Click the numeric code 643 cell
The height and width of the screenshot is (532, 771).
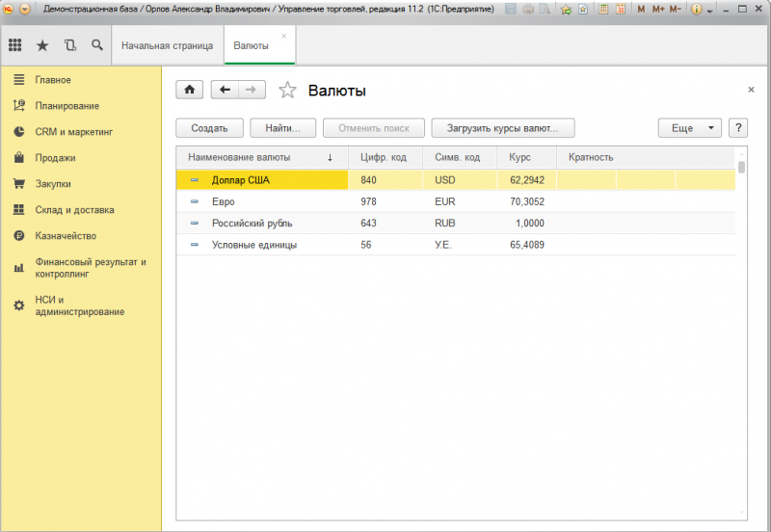coord(385,224)
